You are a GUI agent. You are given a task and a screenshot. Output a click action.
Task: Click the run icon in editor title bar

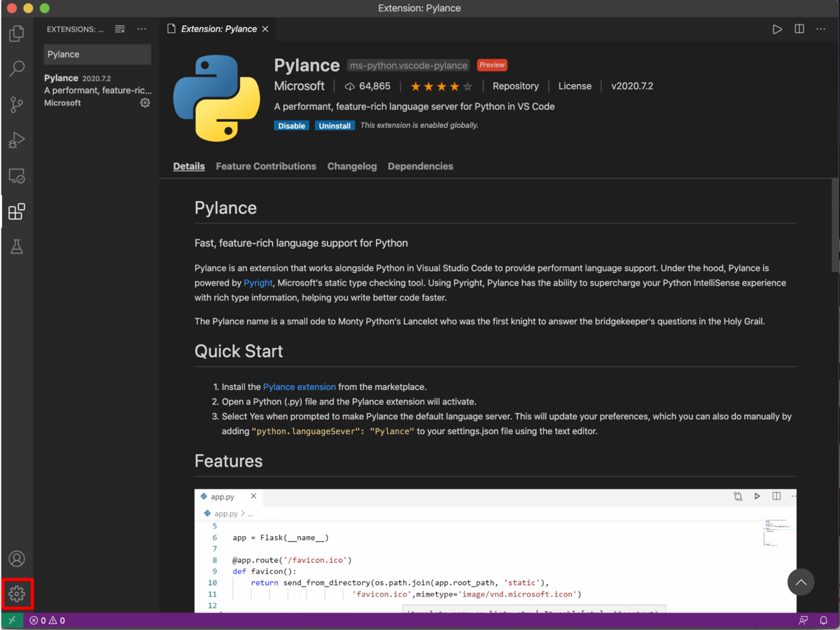tap(777, 29)
